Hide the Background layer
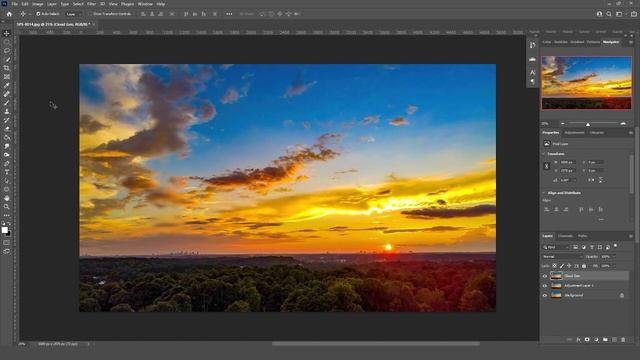This screenshot has width=640, height=360. pyautogui.click(x=544, y=295)
